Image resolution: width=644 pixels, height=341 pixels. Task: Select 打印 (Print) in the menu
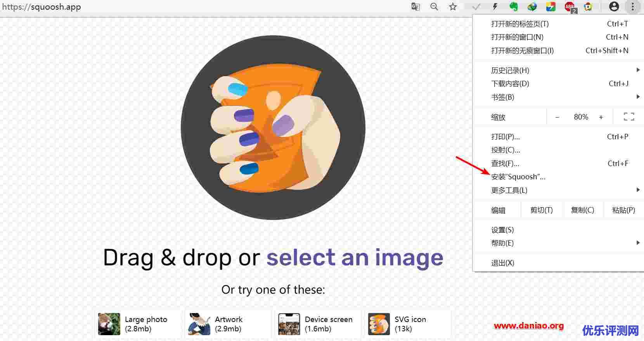pyautogui.click(x=558, y=137)
